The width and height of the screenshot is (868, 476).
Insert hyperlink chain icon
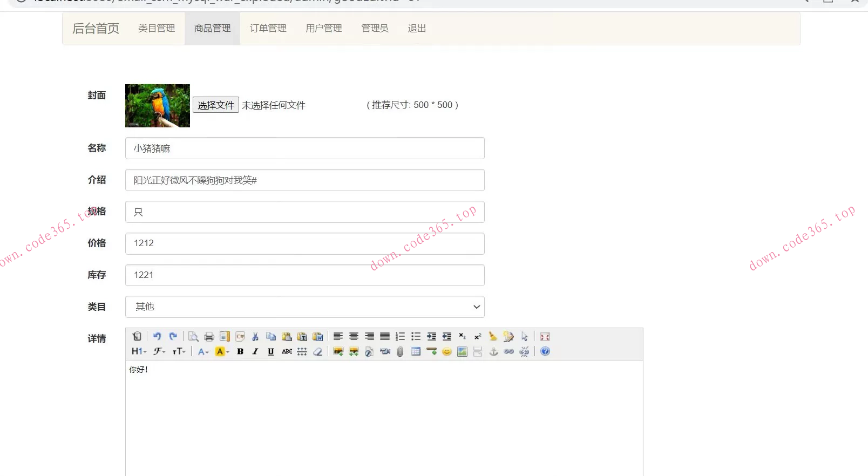tap(508, 351)
